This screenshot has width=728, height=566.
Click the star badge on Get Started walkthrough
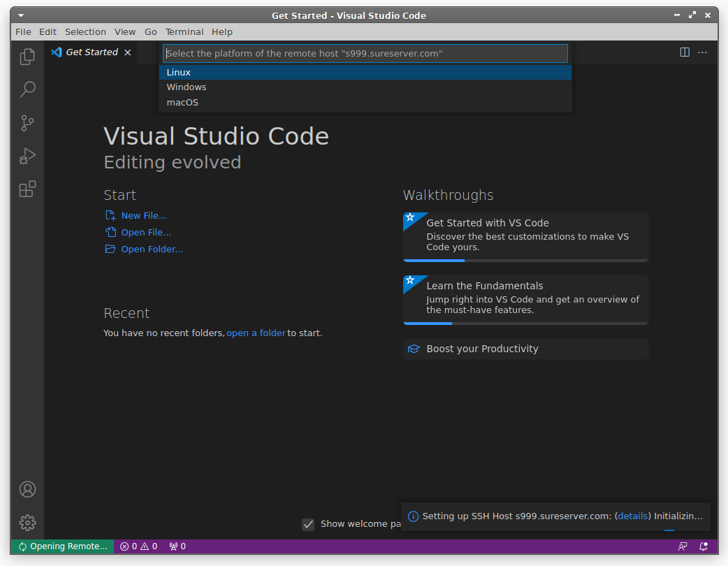pyautogui.click(x=410, y=218)
